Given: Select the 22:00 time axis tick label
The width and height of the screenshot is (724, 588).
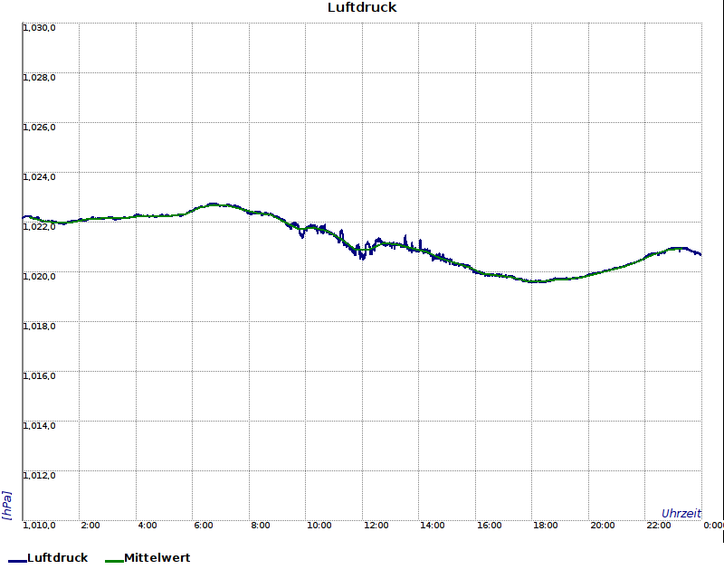Looking at the screenshot, I should [x=659, y=525].
